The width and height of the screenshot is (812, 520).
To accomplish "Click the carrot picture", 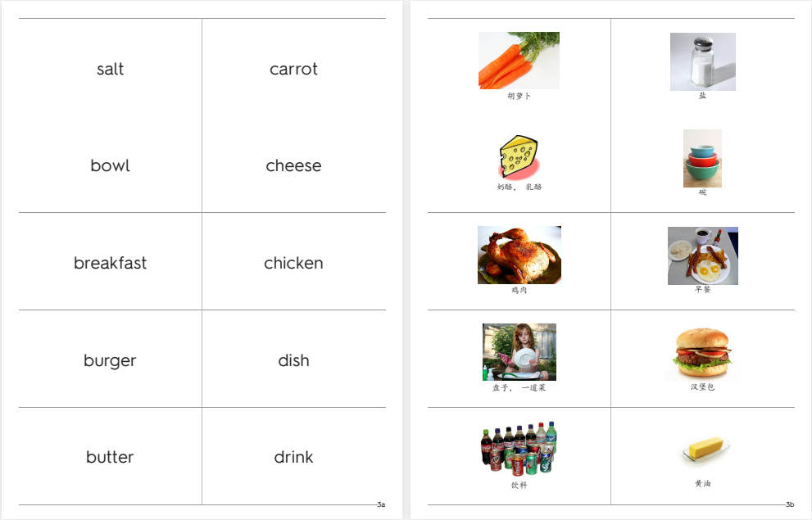I will click(519, 61).
